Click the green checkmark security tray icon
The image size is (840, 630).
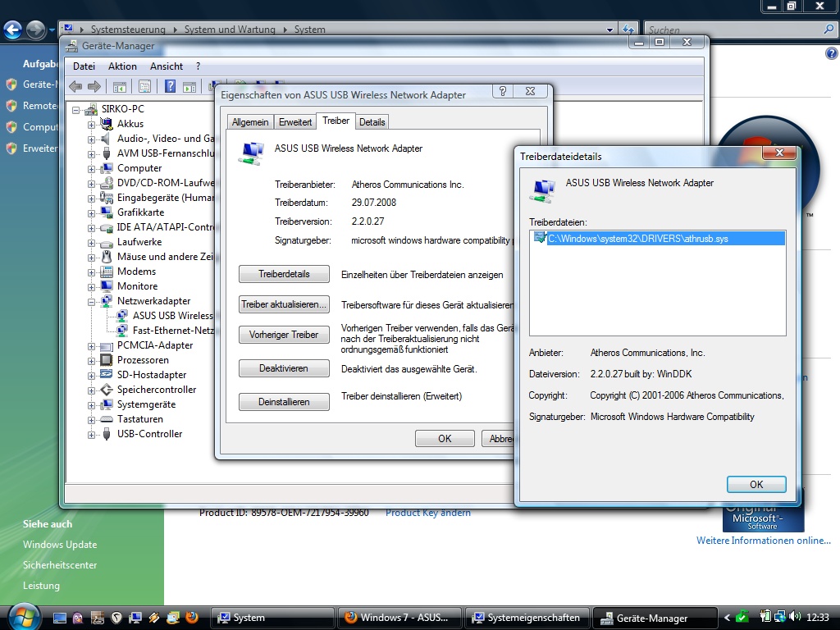pos(742,617)
